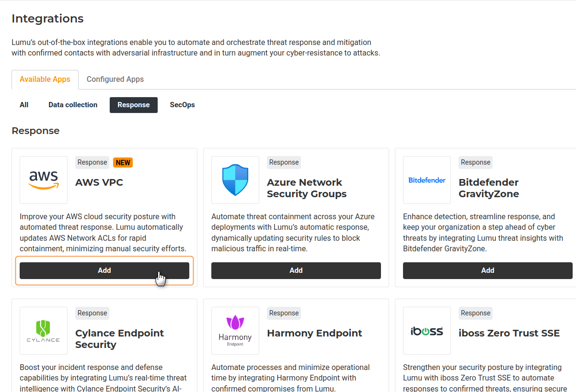The width and height of the screenshot is (576, 392).
Task: Select the Response filter button
Action: [134, 105]
